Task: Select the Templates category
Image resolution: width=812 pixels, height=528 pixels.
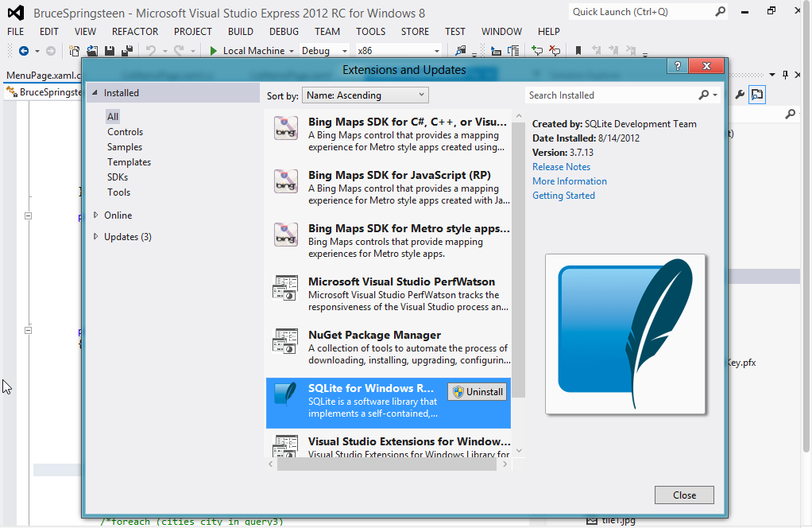Action: pyautogui.click(x=129, y=162)
